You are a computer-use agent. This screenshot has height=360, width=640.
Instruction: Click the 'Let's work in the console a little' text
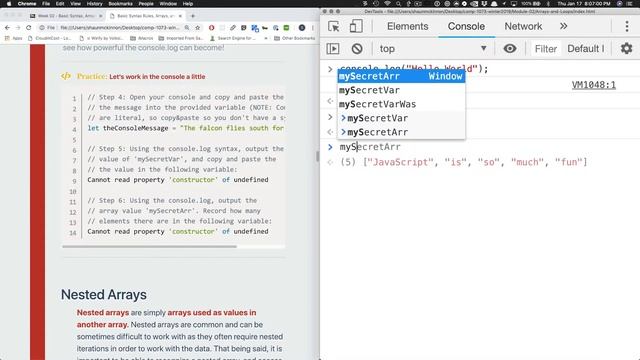pyautogui.click(x=157, y=77)
